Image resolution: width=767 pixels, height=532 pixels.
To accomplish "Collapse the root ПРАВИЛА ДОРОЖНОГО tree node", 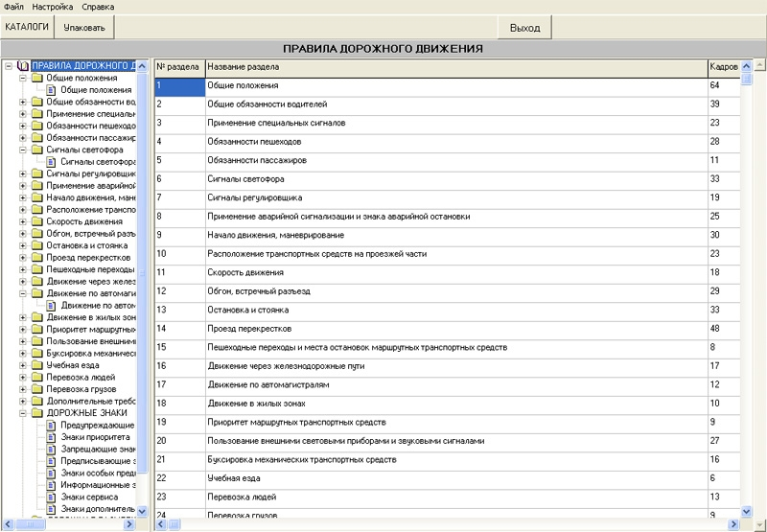I will (x=9, y=66).
